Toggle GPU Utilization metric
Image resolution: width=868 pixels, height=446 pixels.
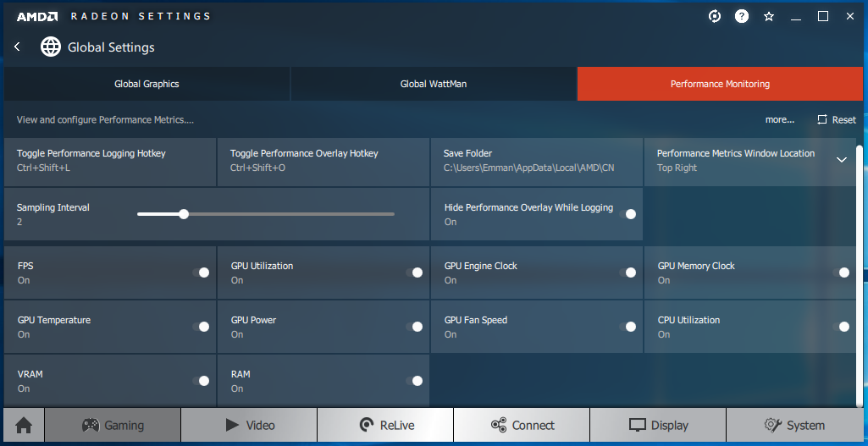414,273
